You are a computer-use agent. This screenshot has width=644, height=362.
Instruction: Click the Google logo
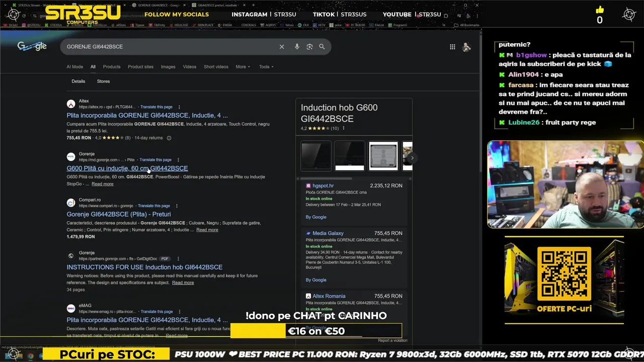click(32, 46)
